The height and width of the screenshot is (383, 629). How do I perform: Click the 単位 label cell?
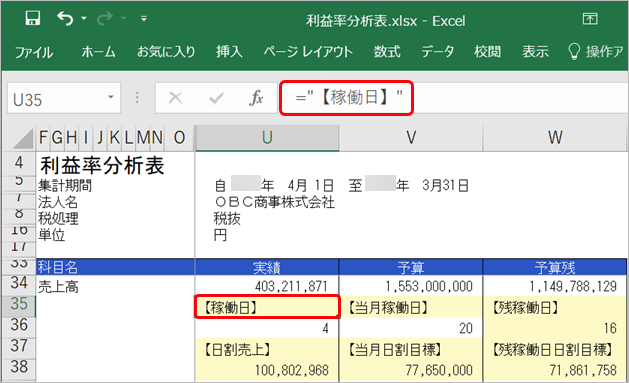pyautogui.click(x=51, y=235)
